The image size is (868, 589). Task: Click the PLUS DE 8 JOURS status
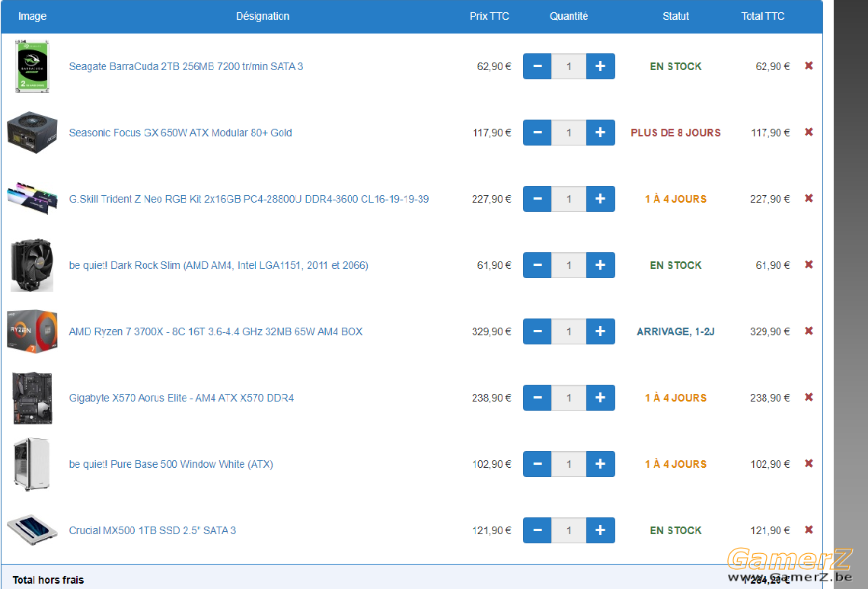[676, 133]
